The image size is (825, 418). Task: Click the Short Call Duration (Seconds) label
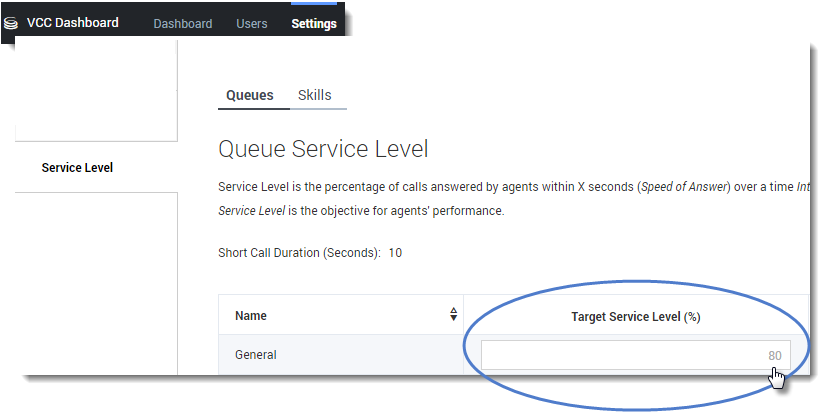pos(298,253)
